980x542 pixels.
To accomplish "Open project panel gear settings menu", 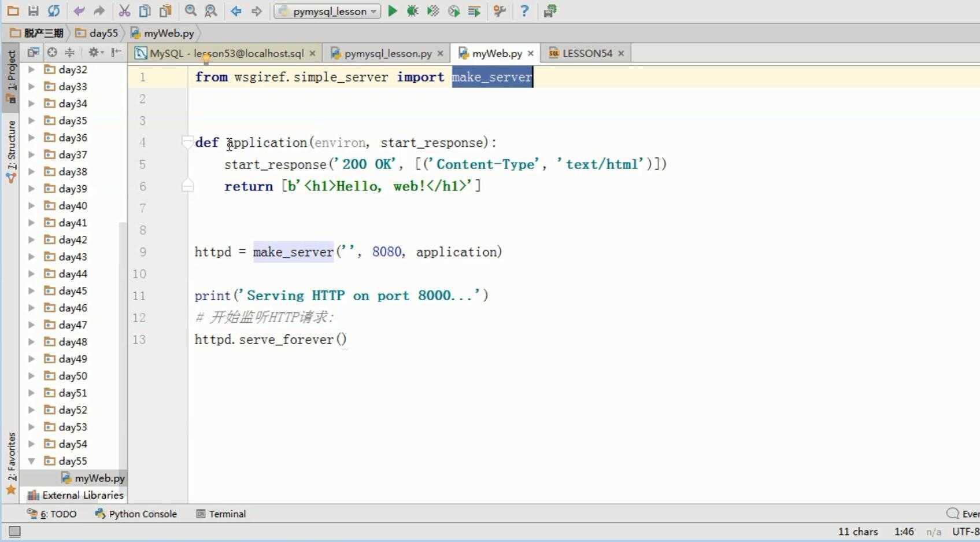I will tap(95, 53).
